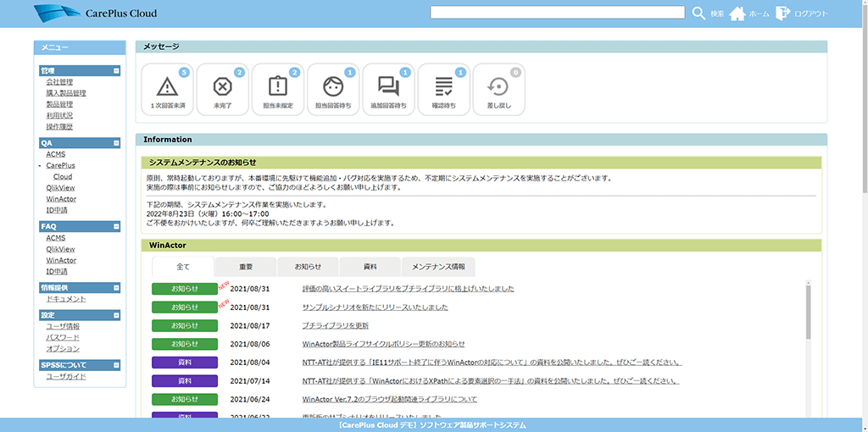Viewport: 868px width, 432px height.
Task: Open ACMS under QA section
Action: (56, 154)
